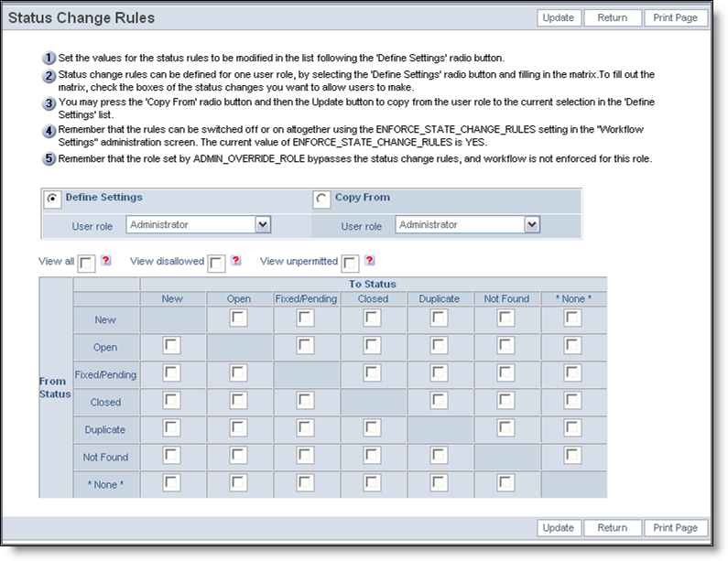Check Closed to Duplicate checkbox in matrix
Screen dimensions: 728x561
pyautogui.click(x=439, y=401)
